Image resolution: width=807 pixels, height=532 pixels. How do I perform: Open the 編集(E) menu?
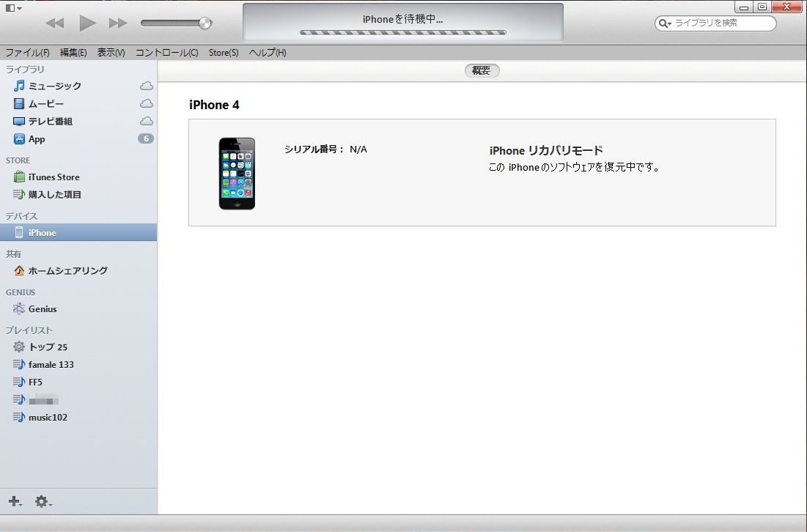point(73,53)
